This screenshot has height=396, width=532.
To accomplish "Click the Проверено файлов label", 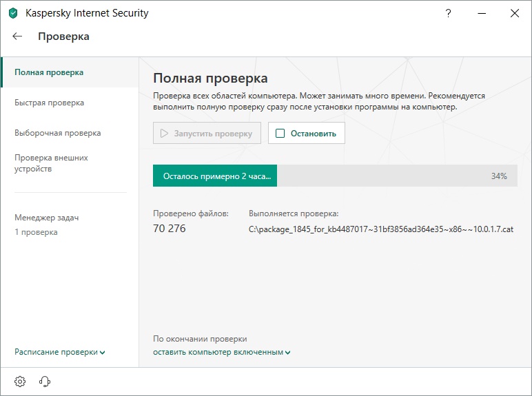I will tap(191, 213).
